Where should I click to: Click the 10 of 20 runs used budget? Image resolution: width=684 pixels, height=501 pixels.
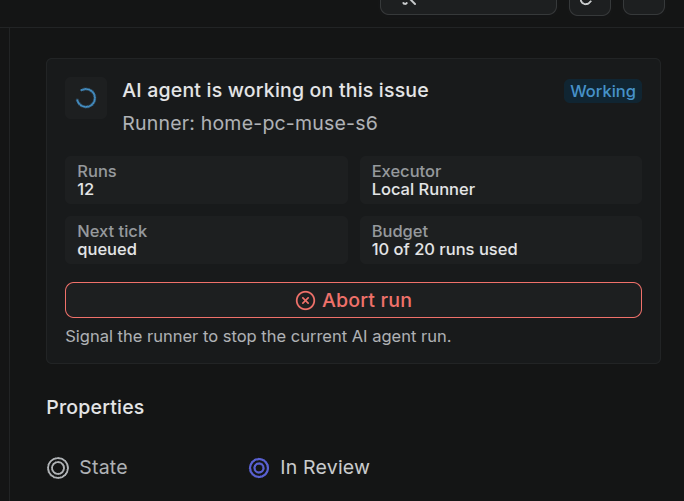pyautogui.click(x=445, y=249)
